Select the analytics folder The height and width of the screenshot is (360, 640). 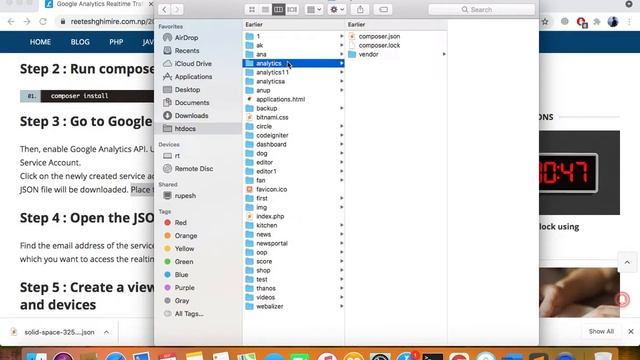point(293,63)
